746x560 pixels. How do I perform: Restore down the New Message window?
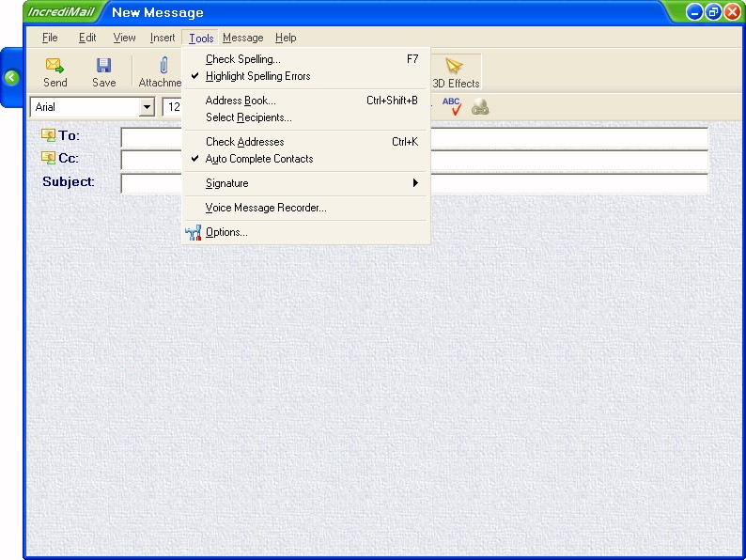tap(713, 12)
